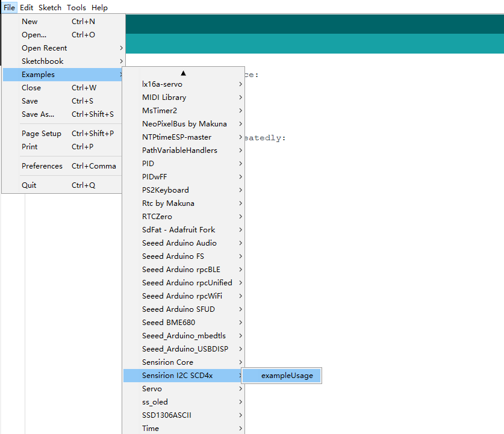
Task: Choose Save from the File menu
Action: [63, 101]
